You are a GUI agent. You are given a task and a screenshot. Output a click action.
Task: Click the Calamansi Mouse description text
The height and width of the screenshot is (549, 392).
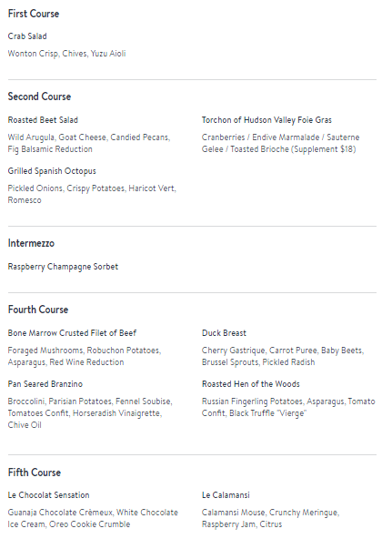click(x=270, y=518)
